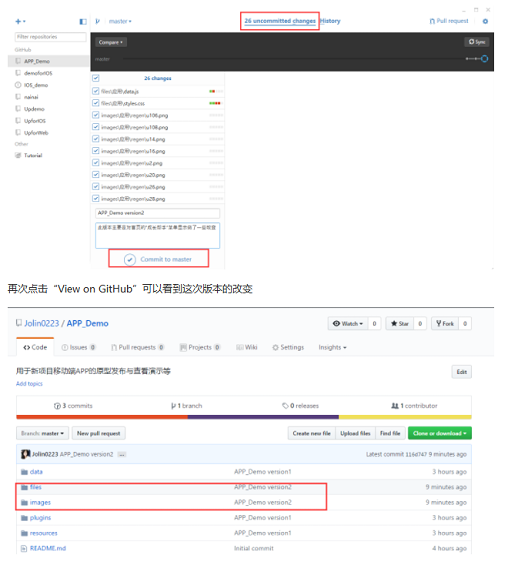The width and height of the screenshot is (508, 565).
Task: Open the README.md file
Action: tap(48, 548)
